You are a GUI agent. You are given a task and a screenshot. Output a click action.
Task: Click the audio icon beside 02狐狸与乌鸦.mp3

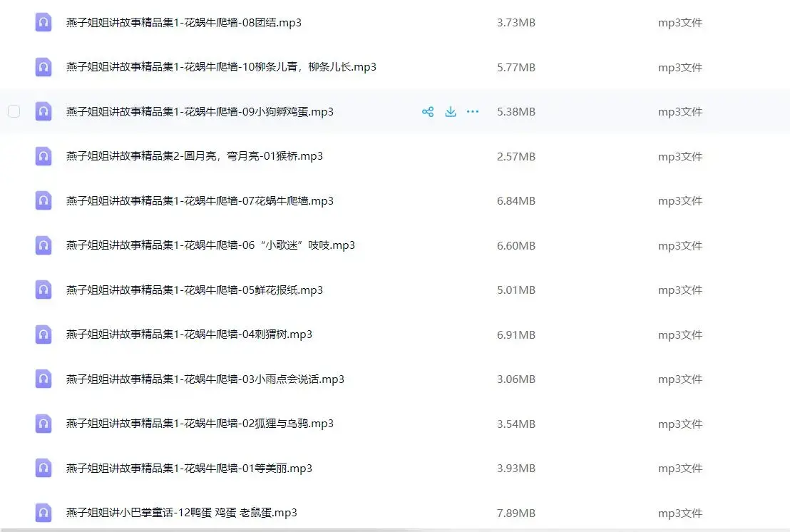(43, 423)
